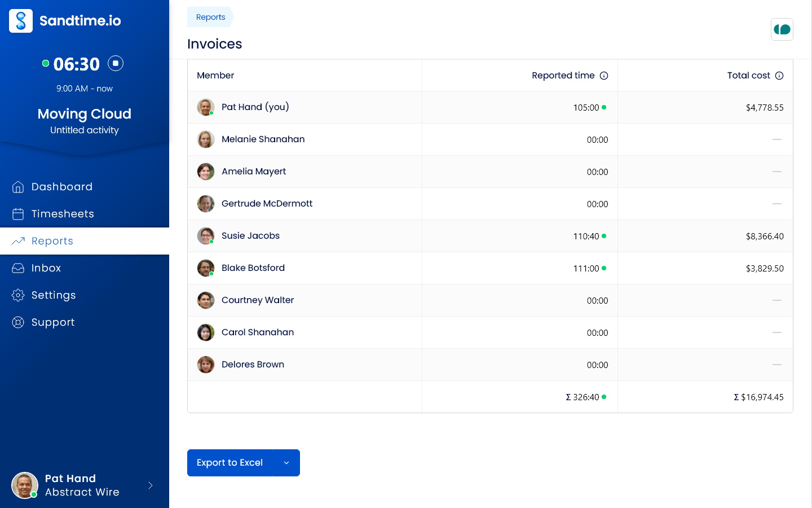Click Susie Jacobs' avatar
The height and width of the screenshot is (508, 812).
click(206, 236)
